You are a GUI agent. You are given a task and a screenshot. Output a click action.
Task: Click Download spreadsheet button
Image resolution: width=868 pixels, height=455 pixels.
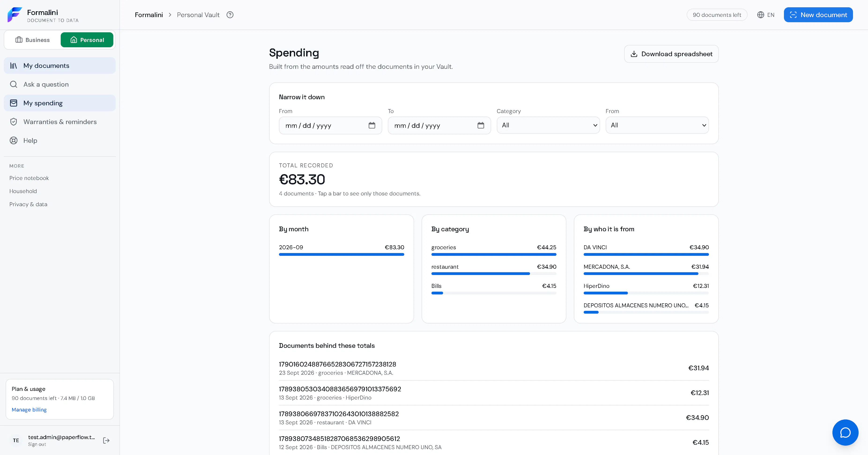[x=671, y=54]
